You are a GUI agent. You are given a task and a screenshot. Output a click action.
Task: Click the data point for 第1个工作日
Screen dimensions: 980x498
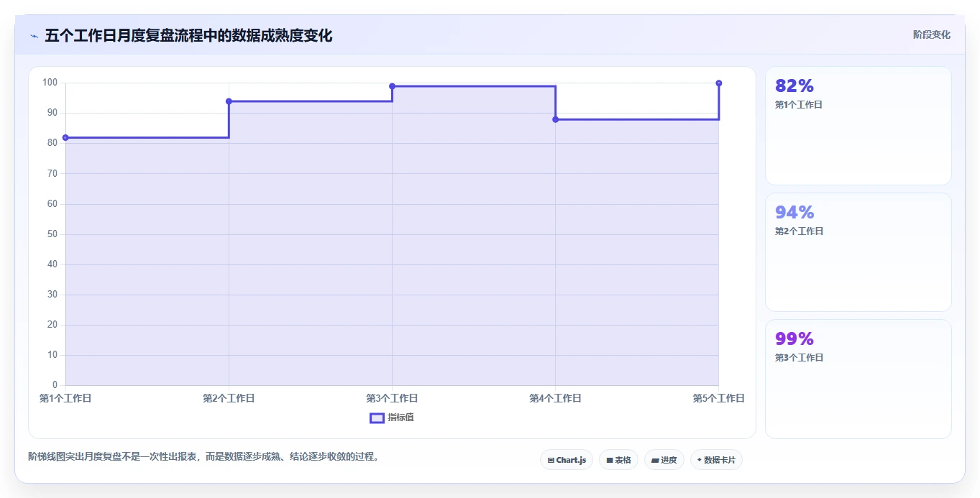pos(65,137)
